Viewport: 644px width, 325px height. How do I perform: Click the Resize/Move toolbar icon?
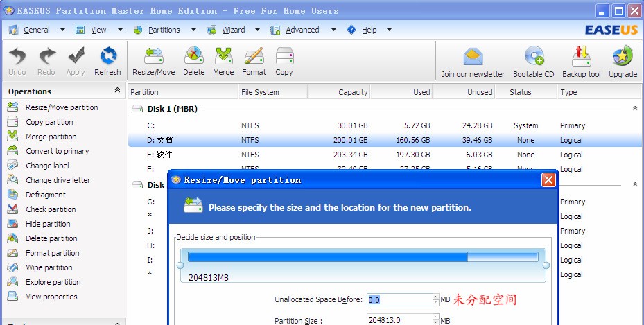[153, 61]
